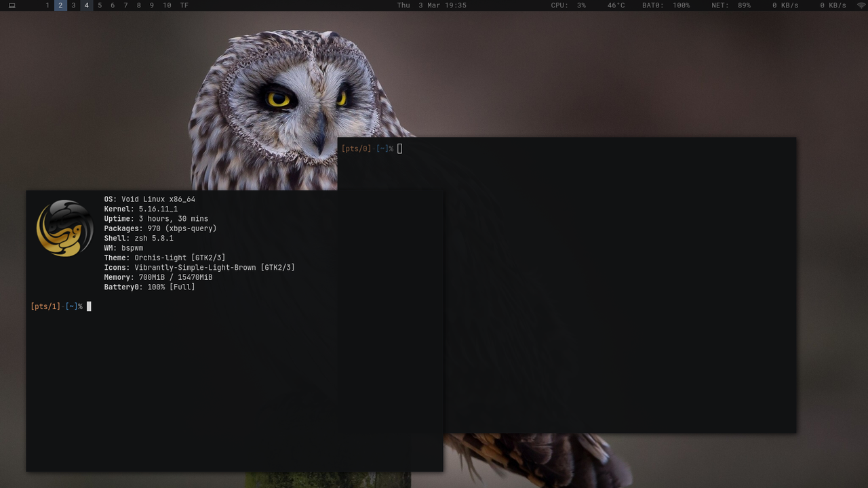This screenshot has height=488, width=868.
Task: Click the 0 KB/s speed beside Wi-Fi icon
Action: click(x=833, y=5)
